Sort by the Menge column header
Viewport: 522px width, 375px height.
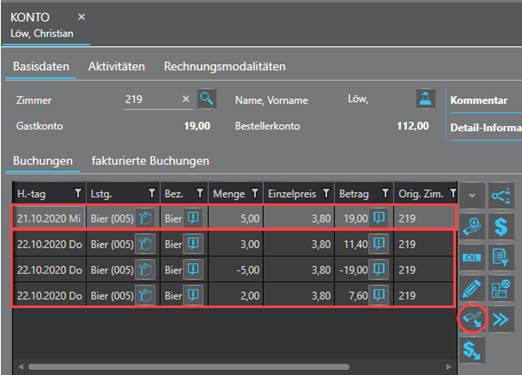click(229, 194)
